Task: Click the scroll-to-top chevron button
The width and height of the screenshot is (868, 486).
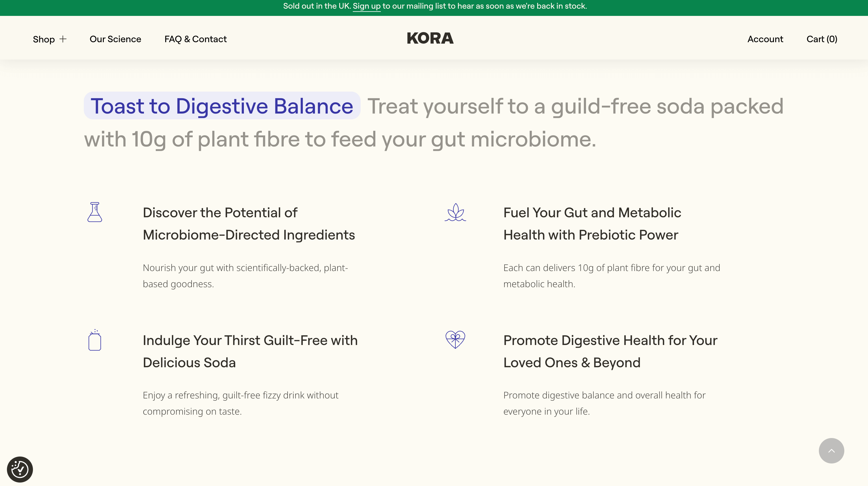Action: [831, 451]
